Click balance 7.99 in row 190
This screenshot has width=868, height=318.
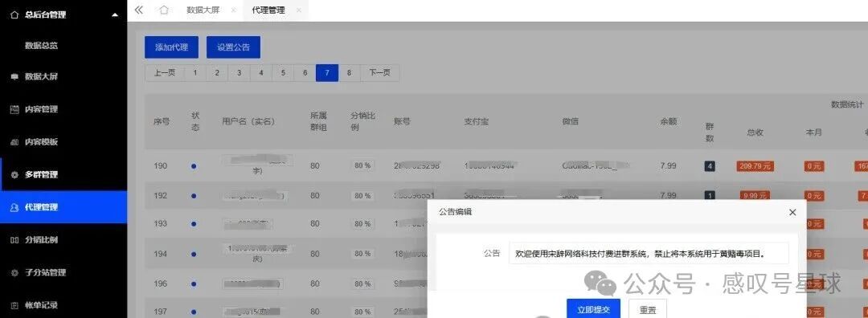coord(668,166)
